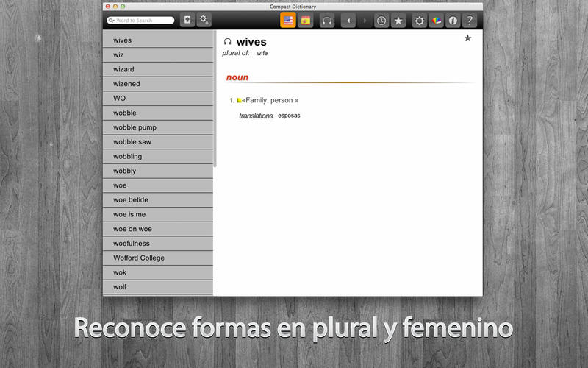
Task: Click the 'esposas' translation
Action: point(289,116)
